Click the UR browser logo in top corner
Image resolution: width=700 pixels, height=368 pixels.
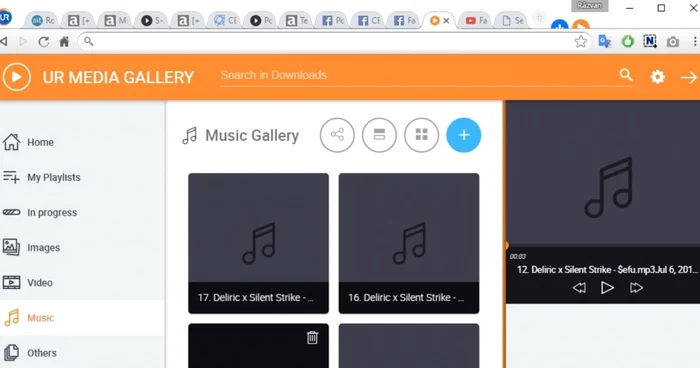pyautogui.click(x=5, y=17)
